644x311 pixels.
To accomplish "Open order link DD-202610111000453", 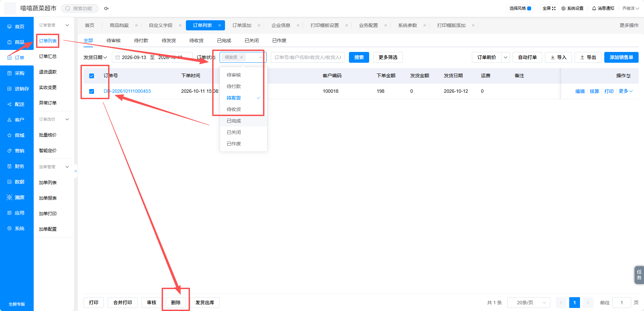I will click(127, 91).
